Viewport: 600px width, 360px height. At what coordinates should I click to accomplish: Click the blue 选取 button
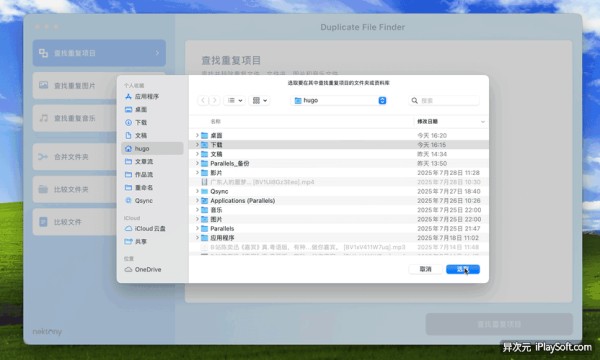tap(463, 269)
